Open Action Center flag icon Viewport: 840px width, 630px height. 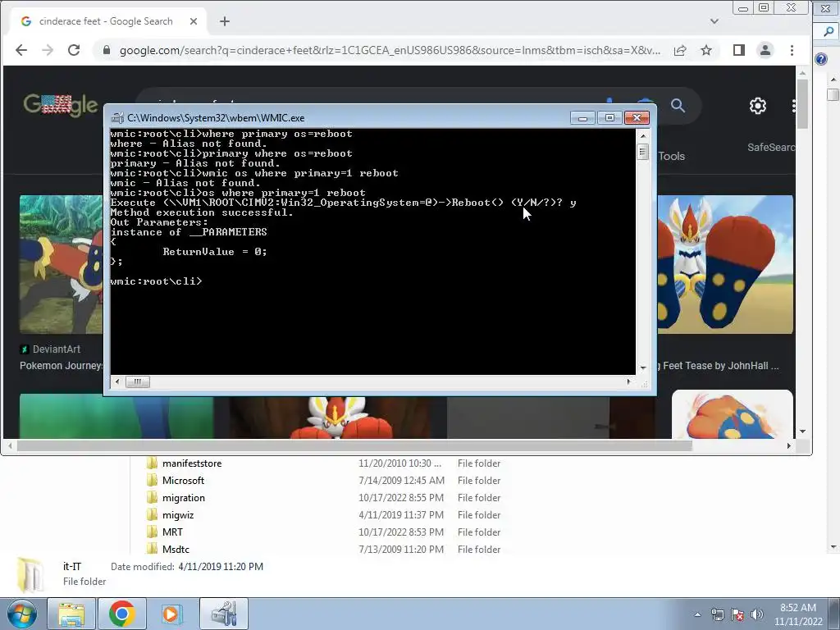[737, 615]
